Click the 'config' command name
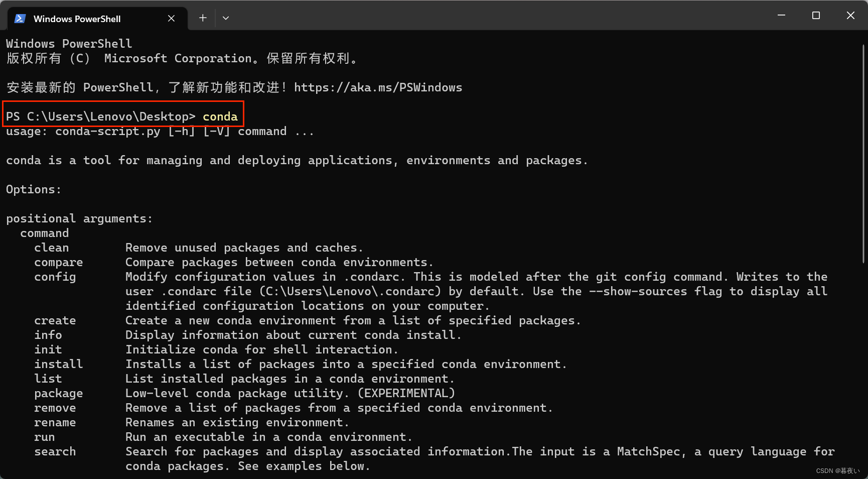The width and height of the screenshot is (868, 479). click(55, 277)
